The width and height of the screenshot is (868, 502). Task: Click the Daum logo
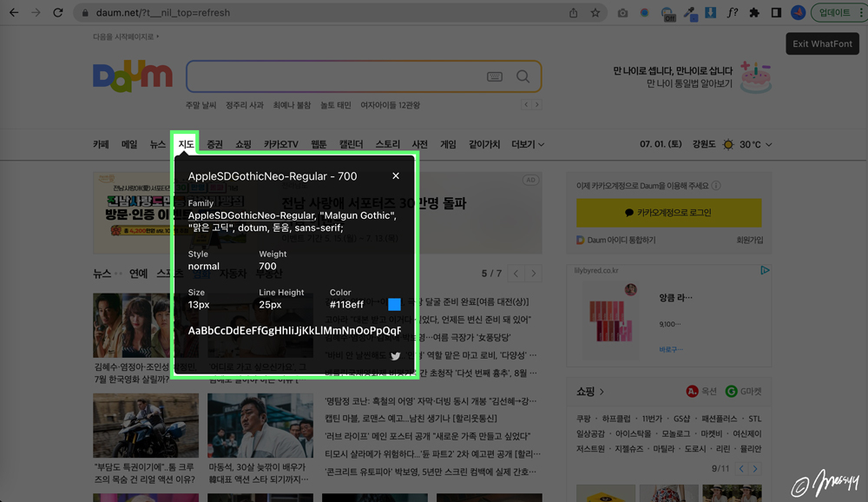[x=133, y=76]
